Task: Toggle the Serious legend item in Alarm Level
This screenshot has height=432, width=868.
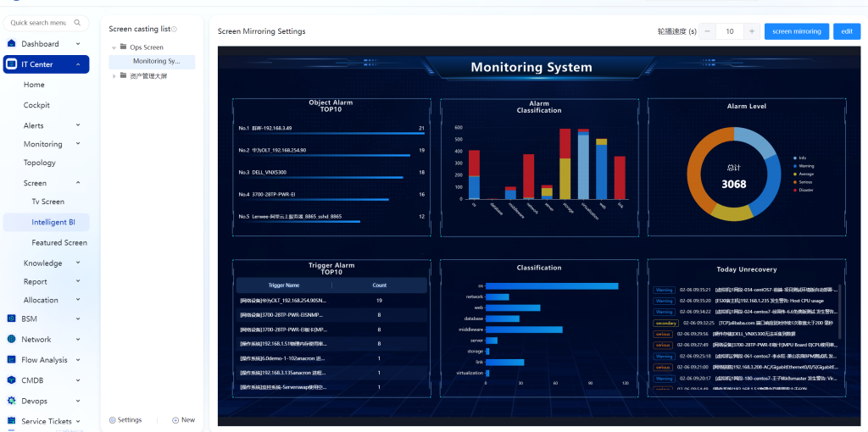Action: 802,181
